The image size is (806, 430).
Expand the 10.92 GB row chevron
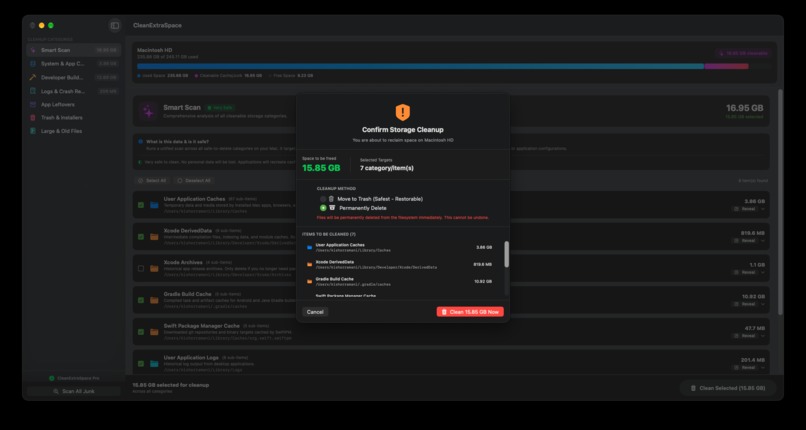click(x=763, y=304)
